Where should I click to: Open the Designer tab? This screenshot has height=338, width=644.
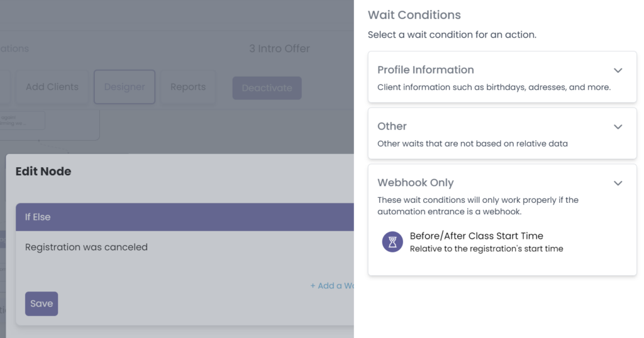pos(125,87)
